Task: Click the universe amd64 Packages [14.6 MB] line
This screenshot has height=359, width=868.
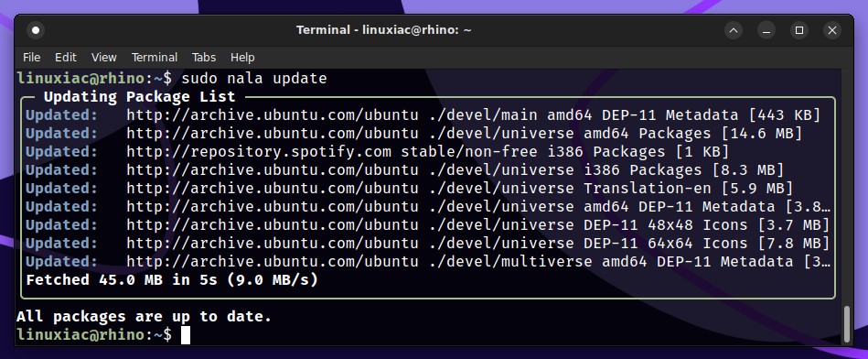Action: click(x=414, y=134)
